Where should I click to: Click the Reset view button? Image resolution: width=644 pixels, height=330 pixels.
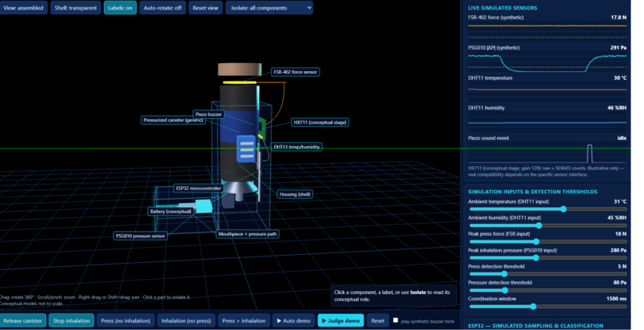click(x=205, y=8)
